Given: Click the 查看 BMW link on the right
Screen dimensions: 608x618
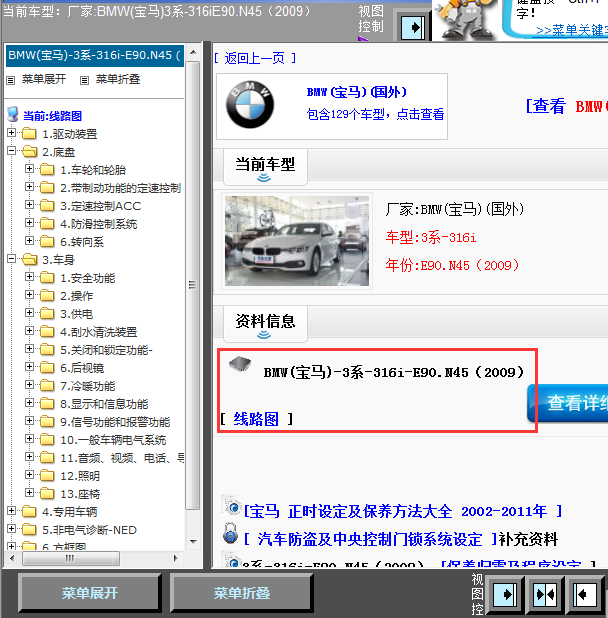Looking at the screenshot, I should 567,106.
